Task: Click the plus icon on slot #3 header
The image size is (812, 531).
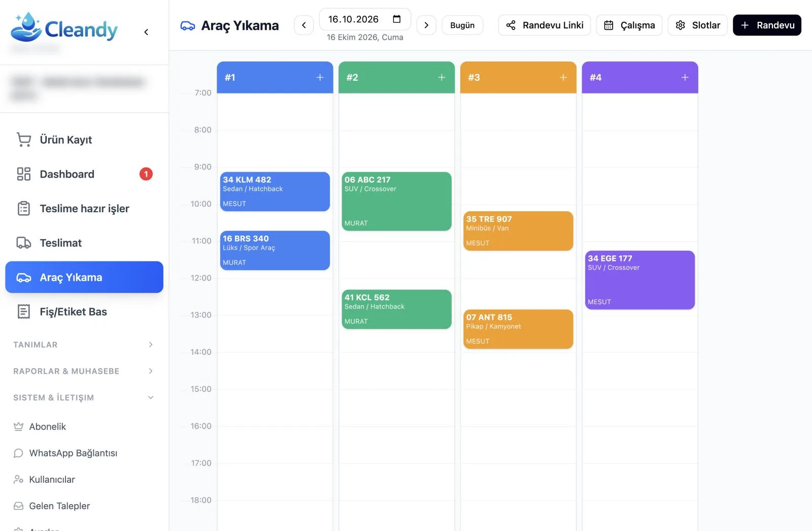Action: click(x=563, y=77)
